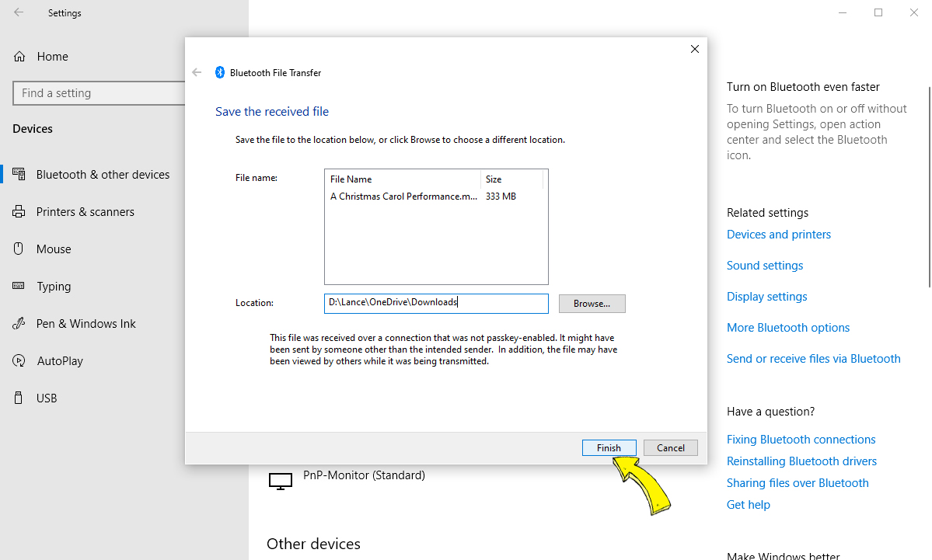Select the PnP-Monitor (Standard) device

coord(364,475)
